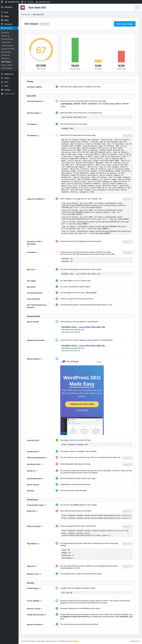Viewport: 142px width, 644px height.
Task: Go to DASHBOARD breadcrumb link
Action: pyautogui.click(x=26, y=15)
